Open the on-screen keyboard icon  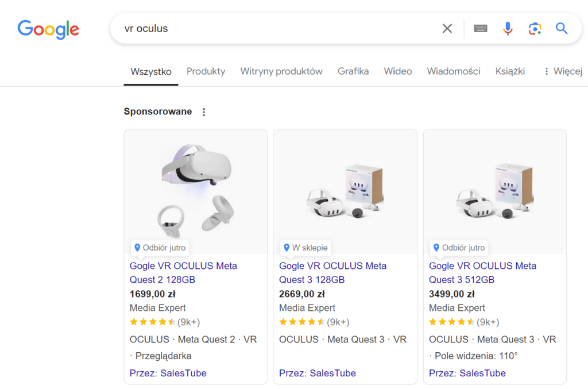481,28
